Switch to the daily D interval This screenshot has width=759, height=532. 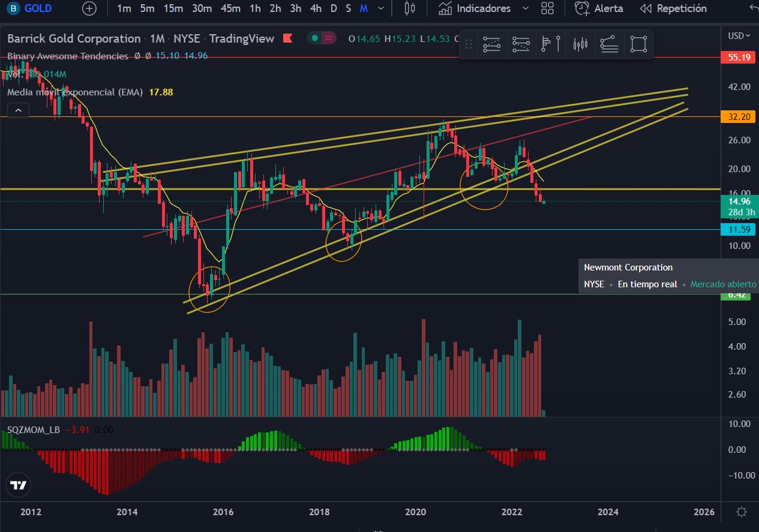click(334, 8)
